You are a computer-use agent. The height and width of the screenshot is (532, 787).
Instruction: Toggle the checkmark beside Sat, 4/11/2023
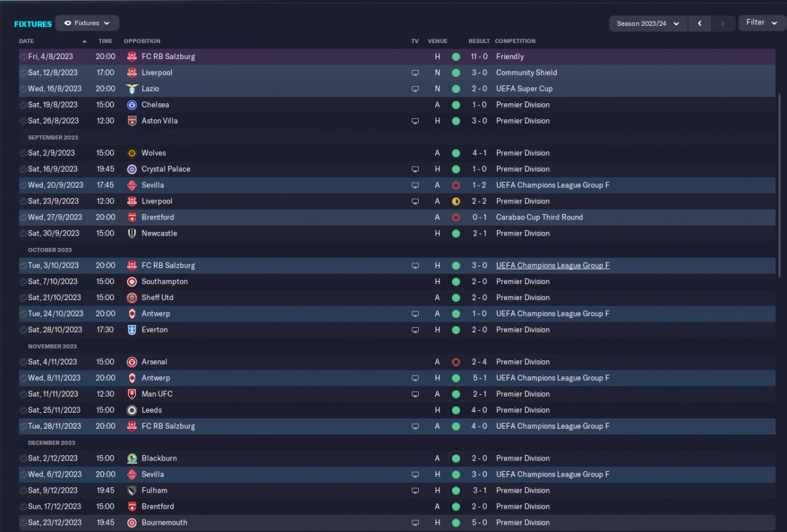tap(23, 362)
